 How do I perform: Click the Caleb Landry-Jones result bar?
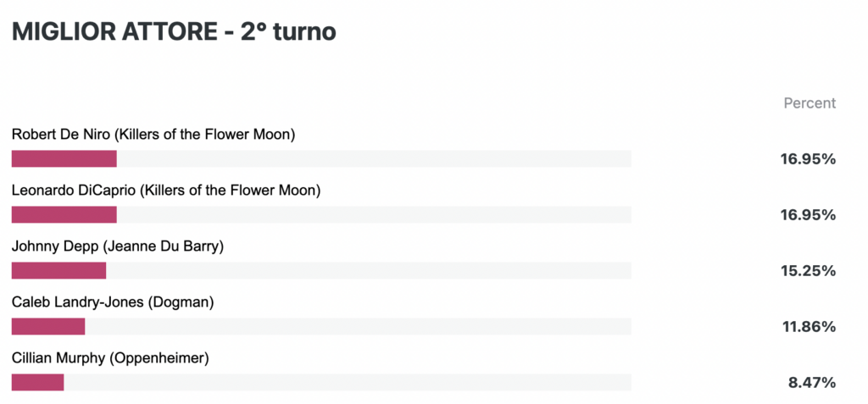point(48,327)
